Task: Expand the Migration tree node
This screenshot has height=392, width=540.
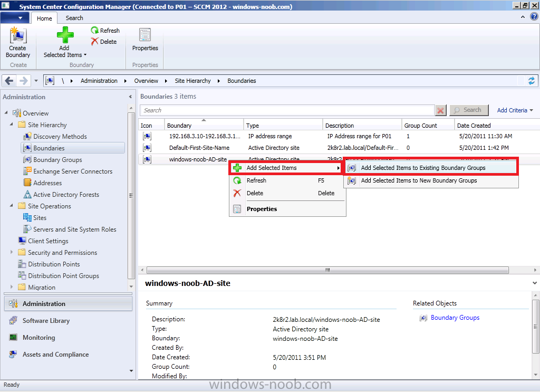Action: point(12,287)
